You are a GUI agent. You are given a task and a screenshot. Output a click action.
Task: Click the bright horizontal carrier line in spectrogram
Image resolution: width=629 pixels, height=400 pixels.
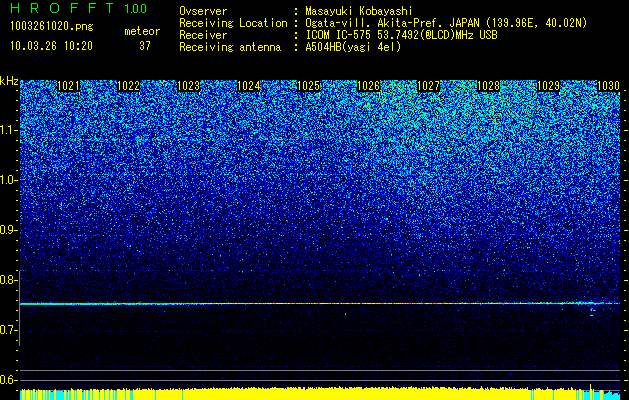click(x=320, y=304)
